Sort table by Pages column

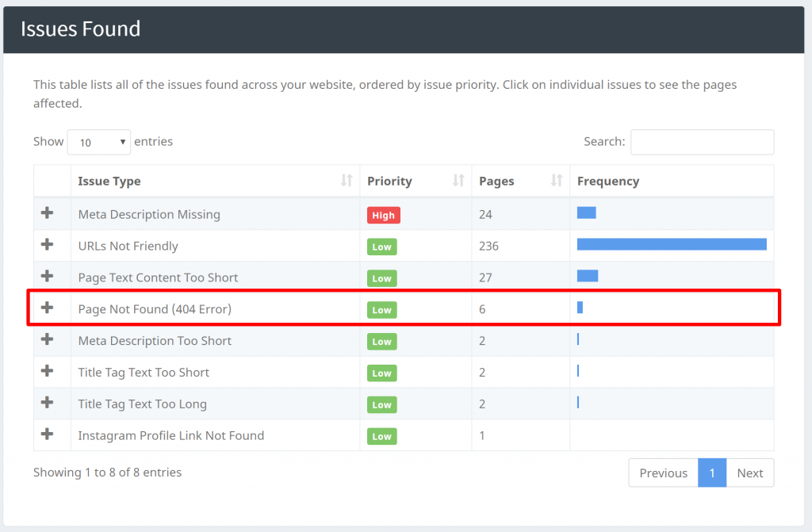[x=556, y=181]
